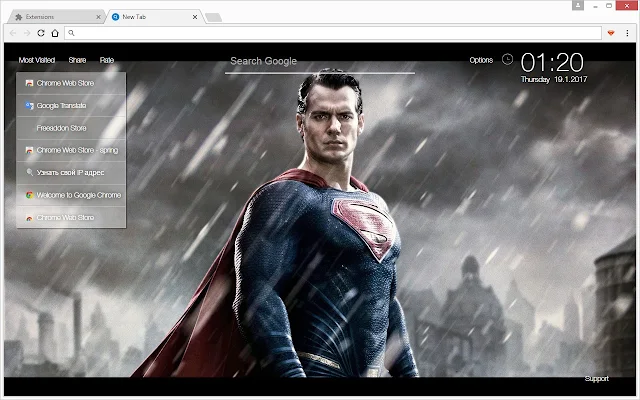Click the search magnifier in the address bar

pos(71,33)
